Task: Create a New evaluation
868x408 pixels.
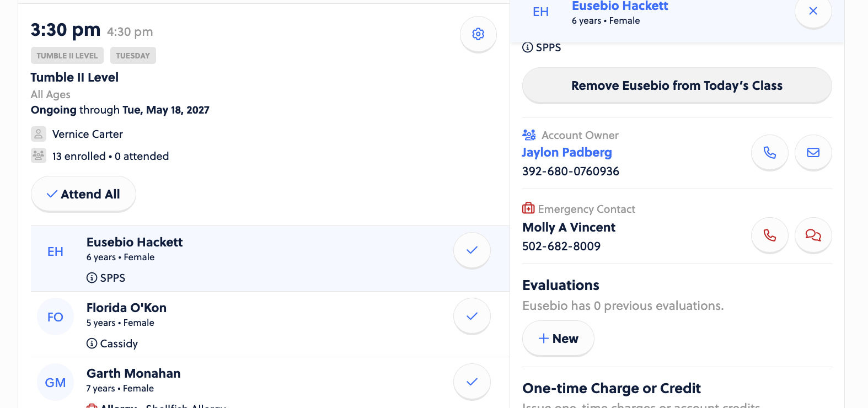Action: (x=558, y=339)
